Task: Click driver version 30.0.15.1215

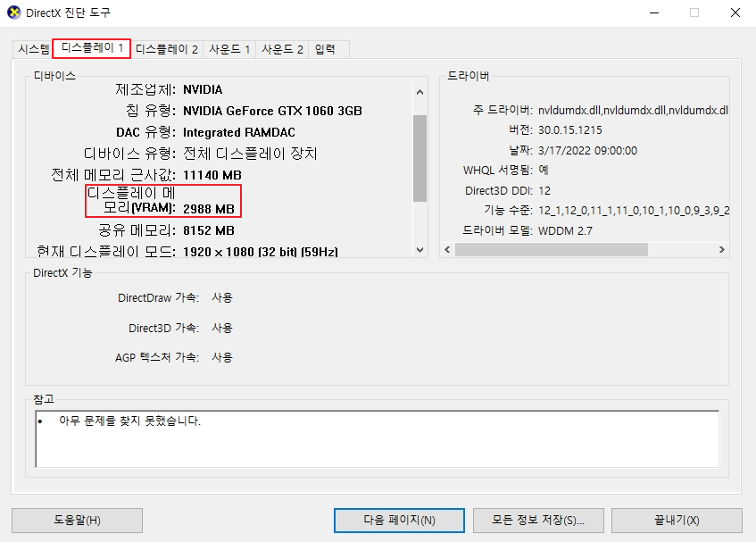Action: (569, 130)
